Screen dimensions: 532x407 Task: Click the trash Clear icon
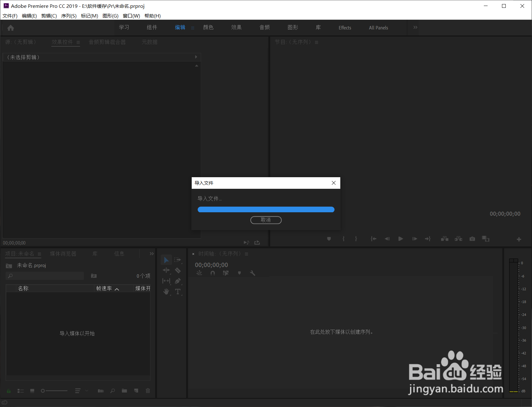pyautogui.click(x=148, y=391)
